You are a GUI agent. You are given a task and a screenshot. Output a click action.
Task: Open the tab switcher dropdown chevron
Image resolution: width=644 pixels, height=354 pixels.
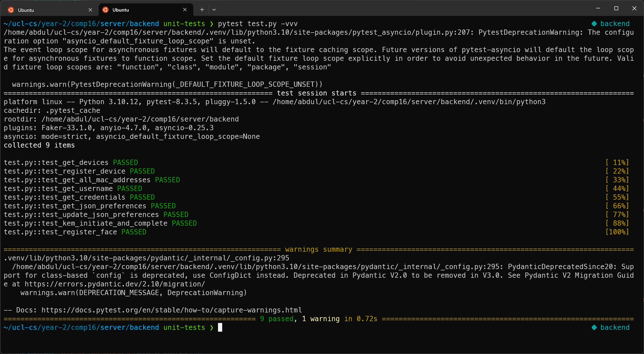coord(214,10)
